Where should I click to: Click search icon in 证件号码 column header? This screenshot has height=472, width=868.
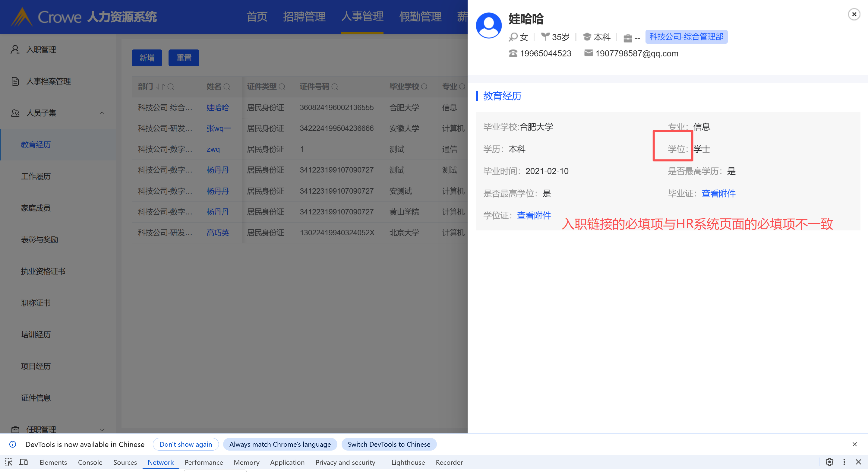pyautogui.click(x=335, y=87)
